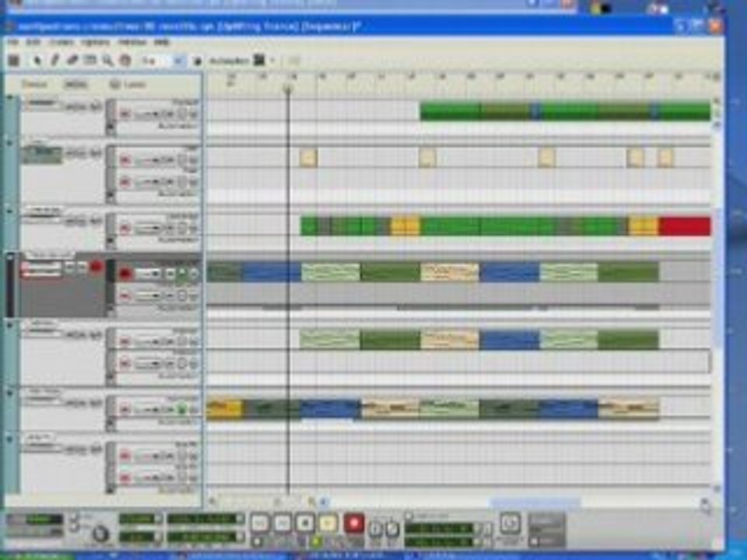747x560 pixels.
Task: Click the zoom magnifier at bottom right corner
Action: click(x=705, y=504)
